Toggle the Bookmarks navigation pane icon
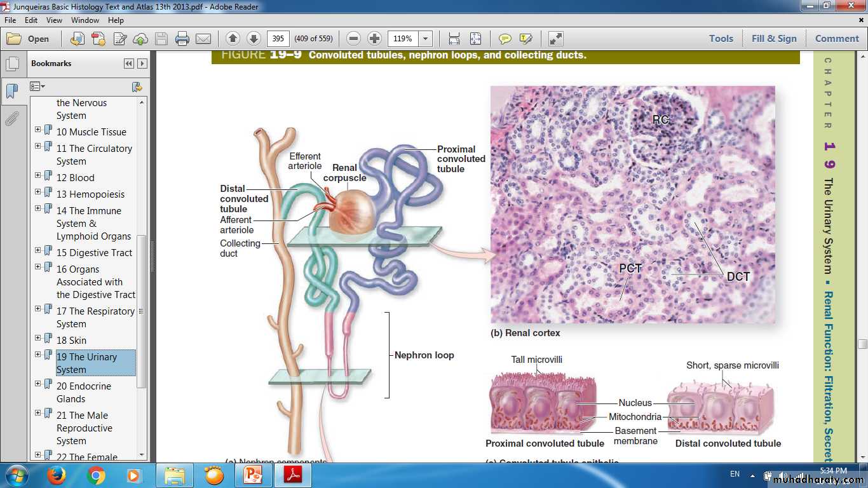 [x=11, y=91]
